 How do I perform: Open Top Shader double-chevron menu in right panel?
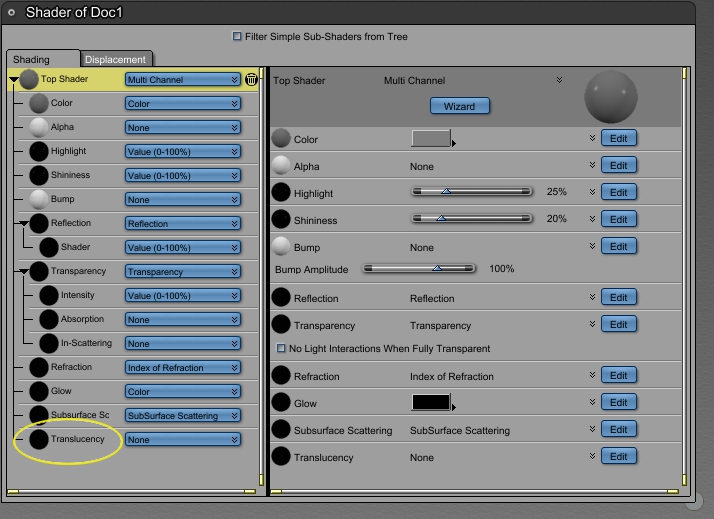[559, 80]
